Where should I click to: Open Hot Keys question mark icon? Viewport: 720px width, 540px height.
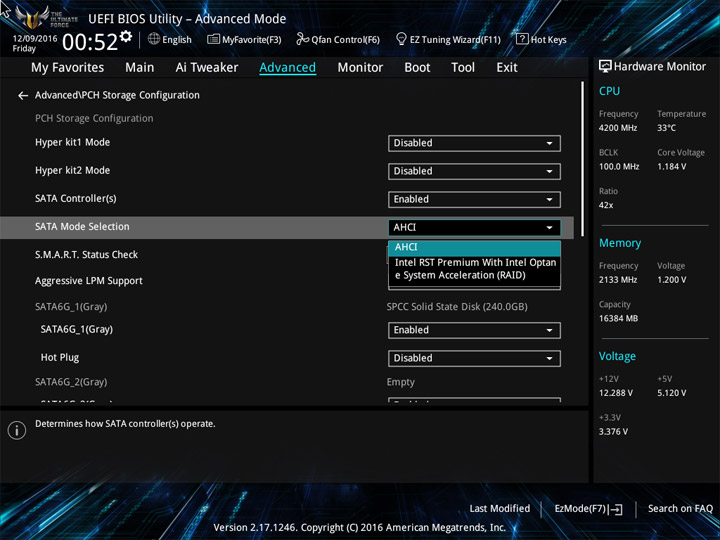(x=522, y=39)
